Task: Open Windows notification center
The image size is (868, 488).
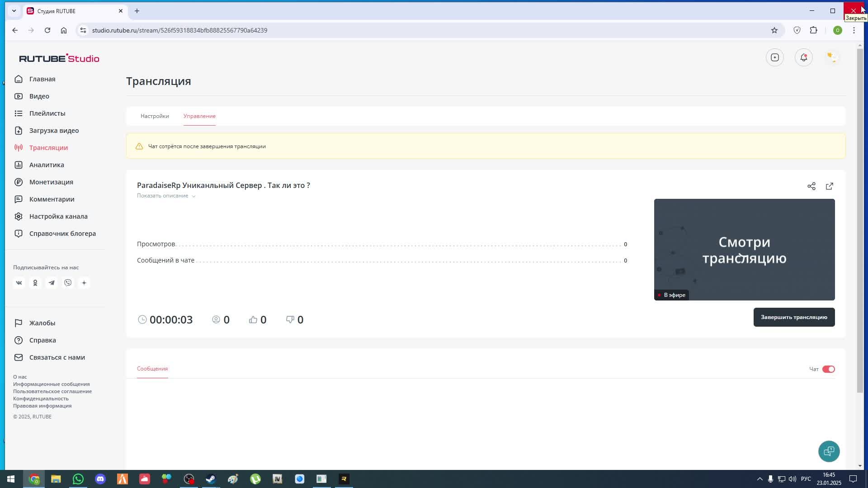Action: point(853,479)
